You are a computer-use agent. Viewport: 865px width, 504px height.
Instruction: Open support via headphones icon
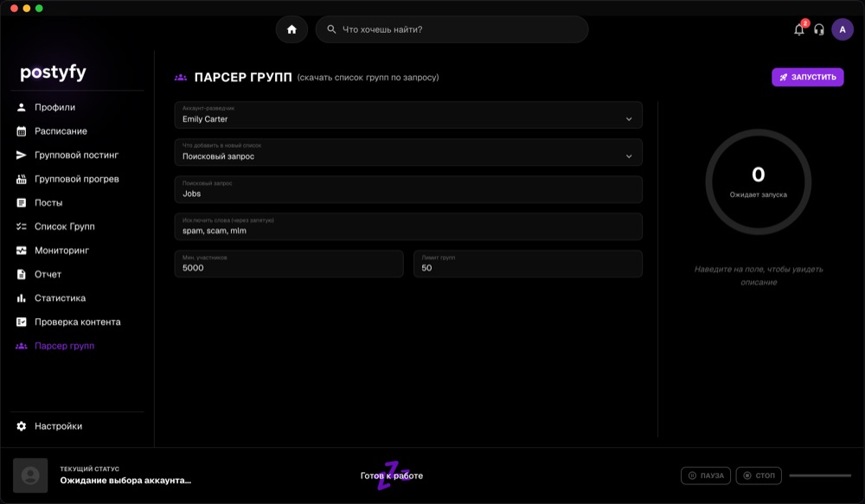tap(819, 29)
